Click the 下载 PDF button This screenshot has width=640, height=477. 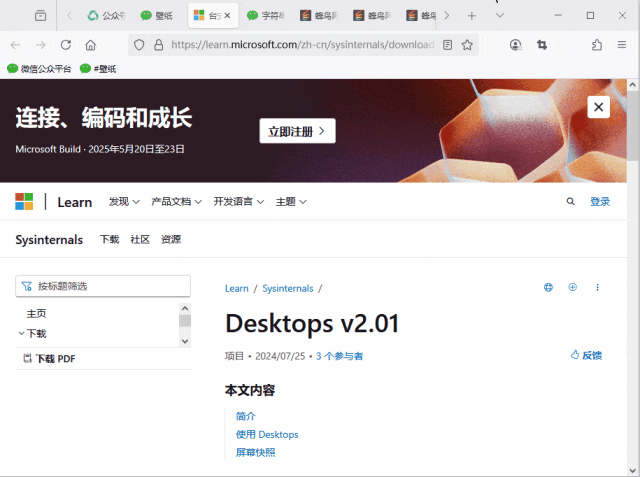point(50,359)
